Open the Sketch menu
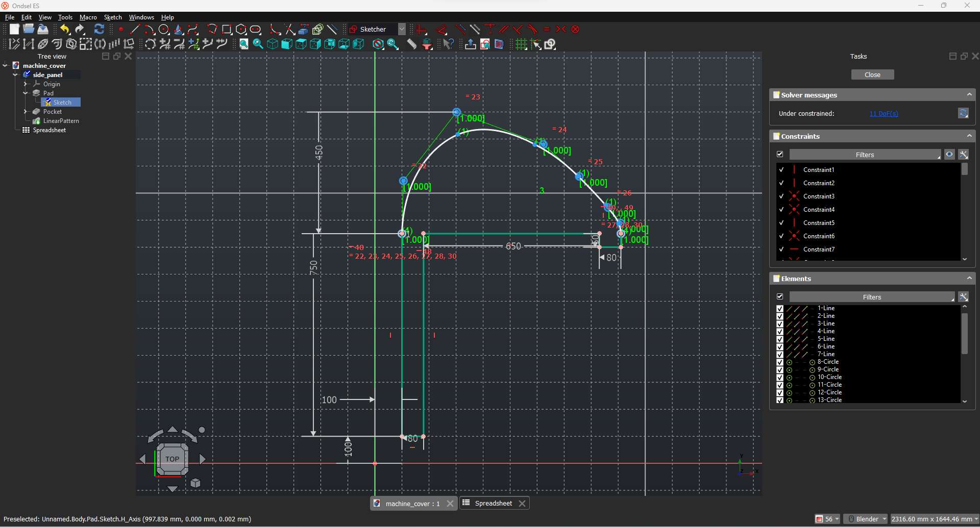Viewport: 980px width, 527px height. click(113, 17)
